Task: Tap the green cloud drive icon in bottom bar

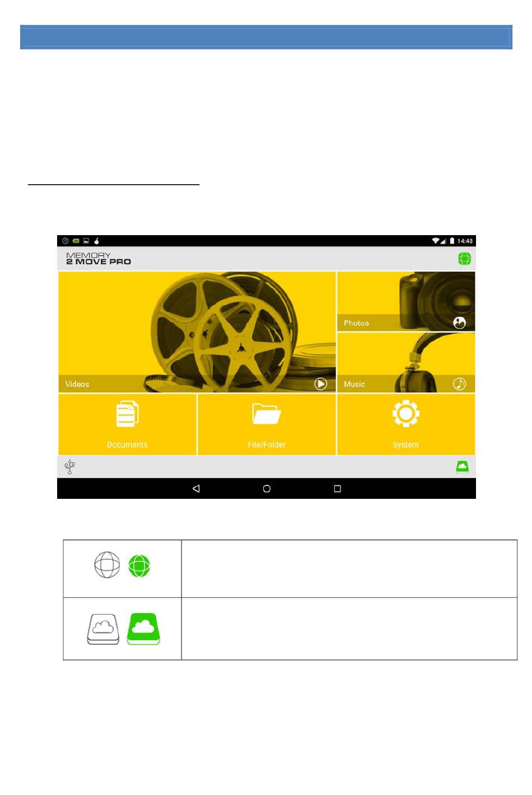Action: point(462,467)
